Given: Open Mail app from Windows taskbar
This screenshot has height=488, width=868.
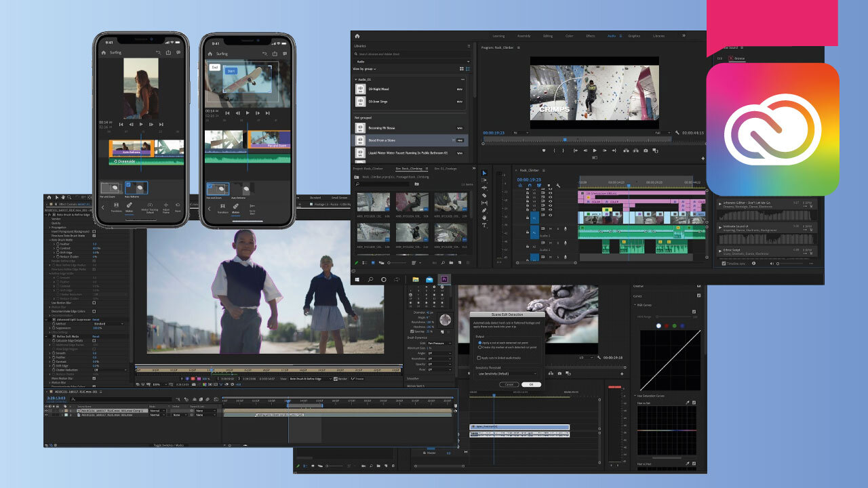Looking at the screenshot, I should pos(429,279).
